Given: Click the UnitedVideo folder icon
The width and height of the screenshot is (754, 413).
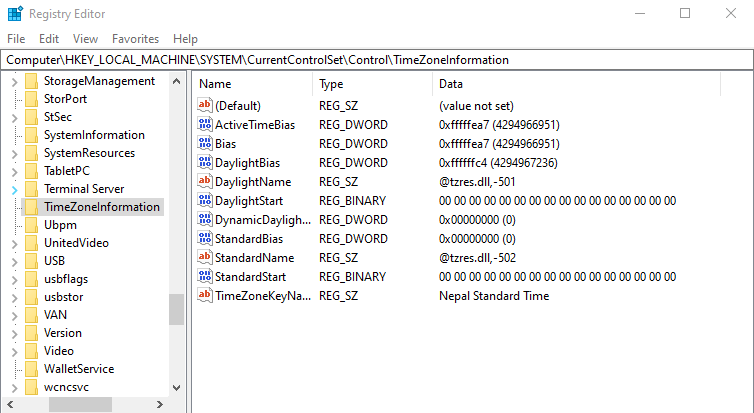Looking at the screenshot, I should point(31,243).
